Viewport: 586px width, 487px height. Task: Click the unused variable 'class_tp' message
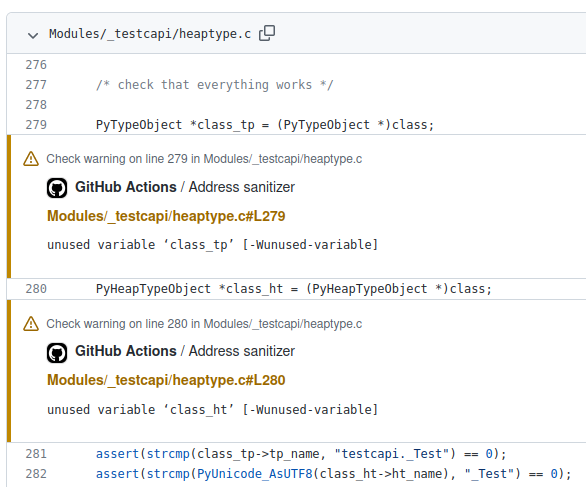[213, 245]
